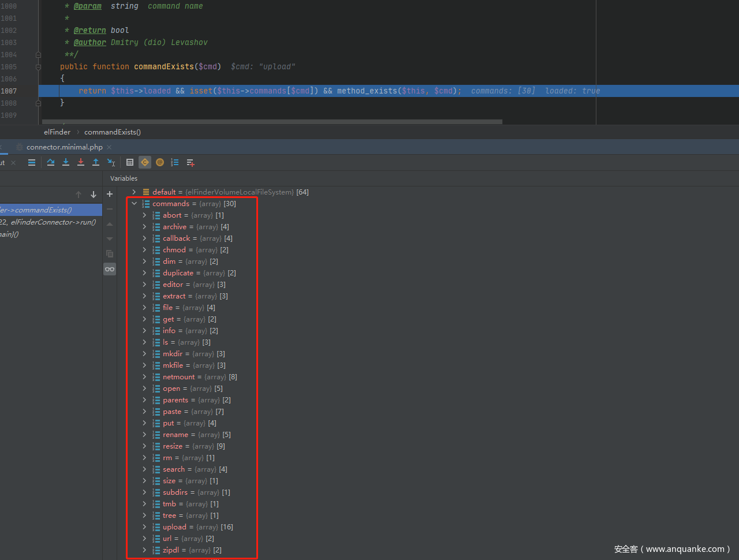Toggle the orange @ toolbar button
This screenshot has height=560, width=739.
click(160, 162)
